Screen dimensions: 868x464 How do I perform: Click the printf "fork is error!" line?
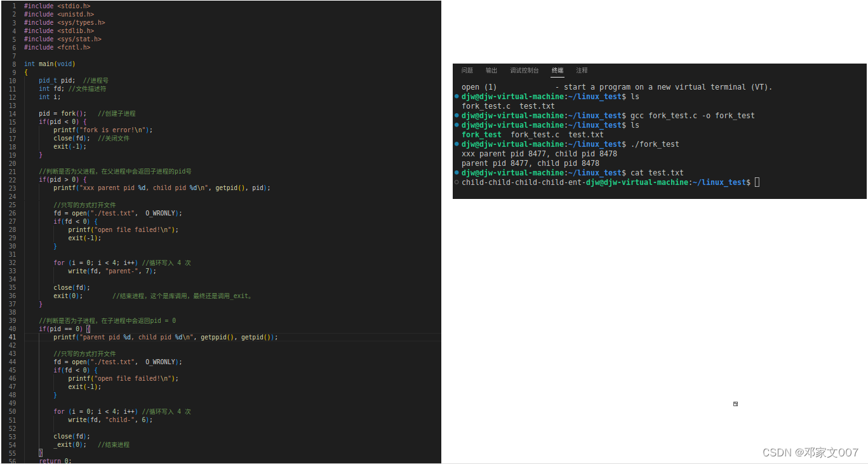coord(103,130)
